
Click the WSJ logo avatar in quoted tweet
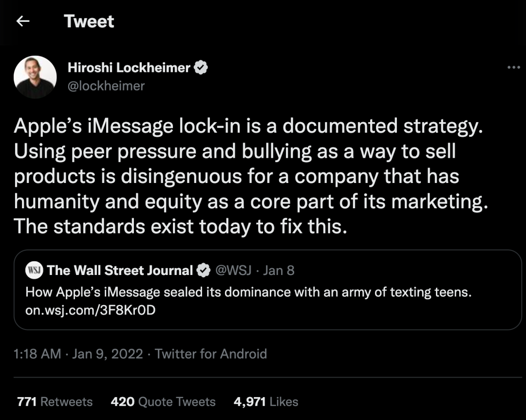[x=34, y=270]
